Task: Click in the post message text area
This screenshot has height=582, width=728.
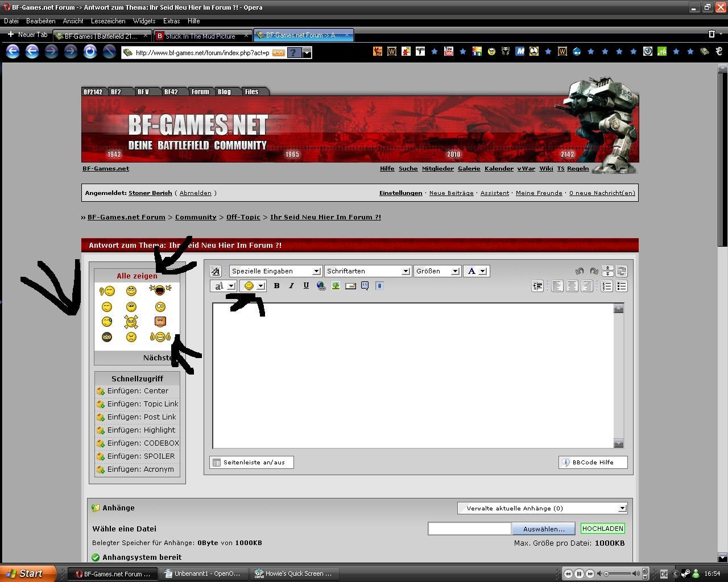Action: (413, 376)
